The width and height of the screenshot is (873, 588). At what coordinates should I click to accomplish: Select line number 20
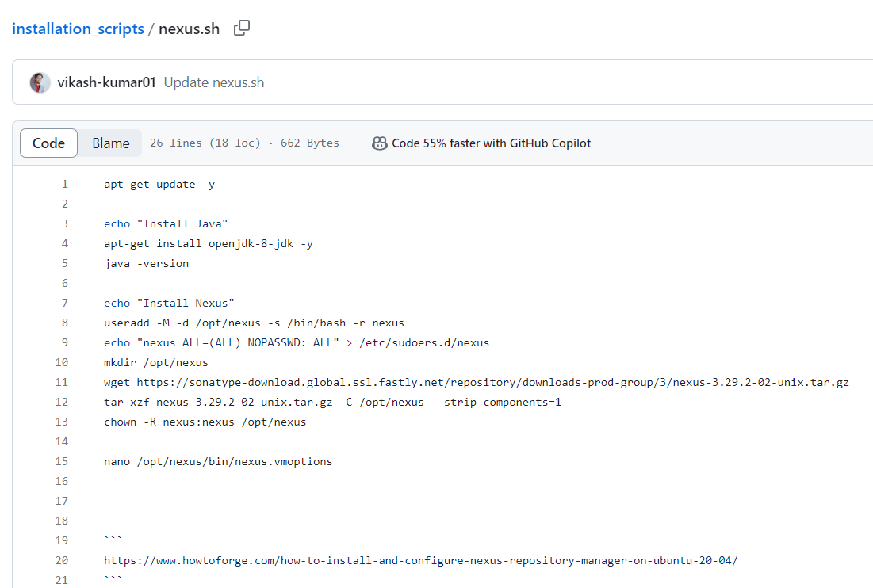pos(62,560)
